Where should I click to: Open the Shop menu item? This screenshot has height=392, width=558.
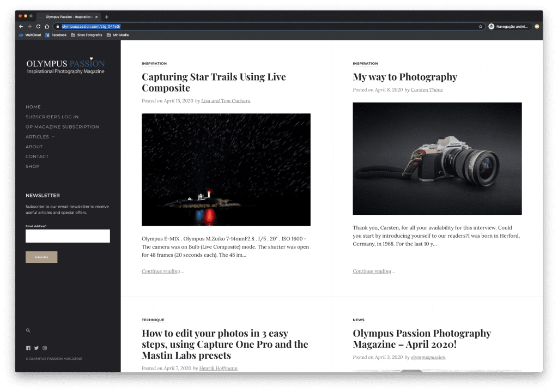32,166
